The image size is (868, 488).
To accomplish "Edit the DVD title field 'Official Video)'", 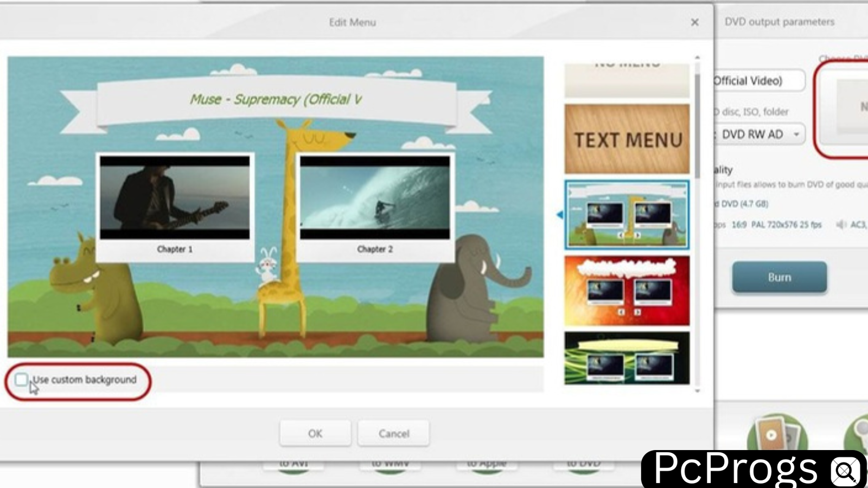I will coord(758,81).
